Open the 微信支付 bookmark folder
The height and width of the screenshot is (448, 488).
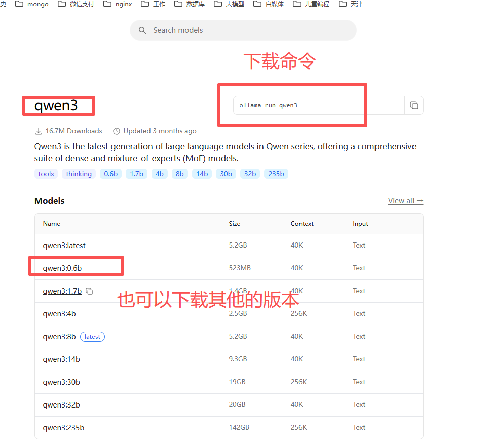76,4
